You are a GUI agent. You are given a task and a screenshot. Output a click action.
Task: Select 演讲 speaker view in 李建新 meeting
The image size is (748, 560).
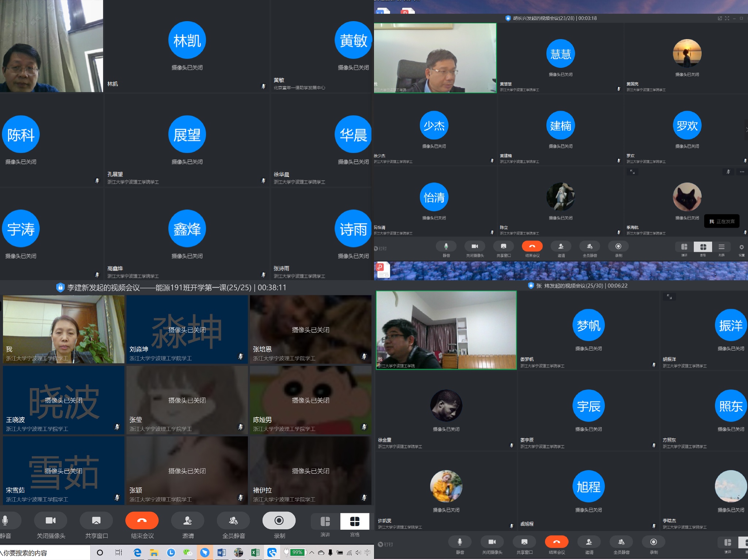pos(325,521)
